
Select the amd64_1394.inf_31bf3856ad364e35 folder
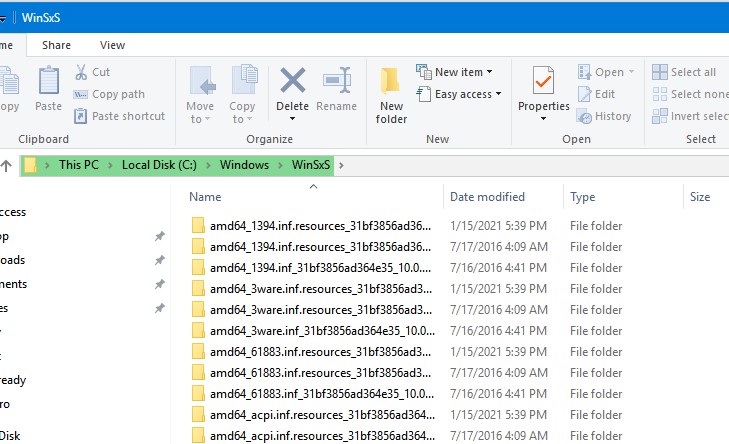coord(320,268)
